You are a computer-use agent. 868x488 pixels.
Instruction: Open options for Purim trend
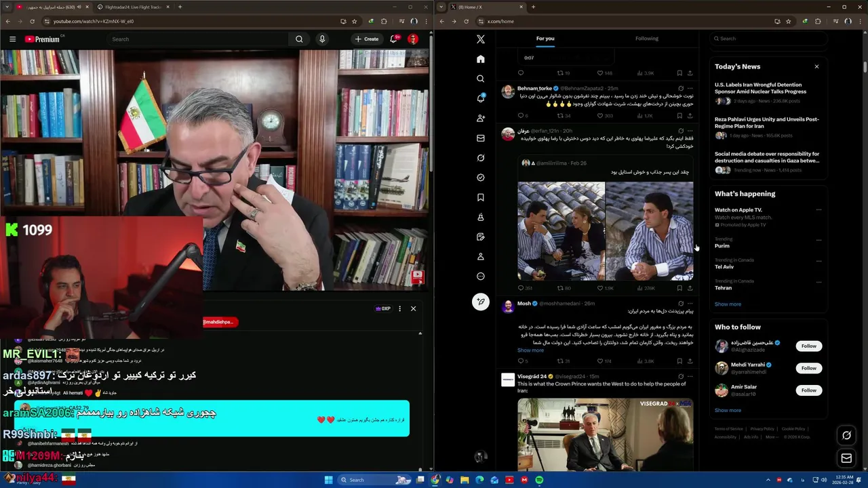[x=818, y=240]
